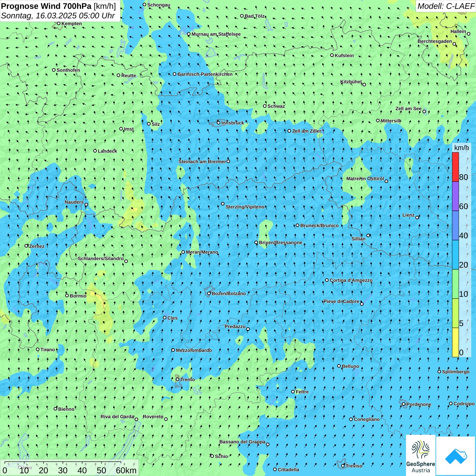Click the 'Kitzbühel' label
The width and height of the screenshot is (476, 476).
[x=351, y=82]
